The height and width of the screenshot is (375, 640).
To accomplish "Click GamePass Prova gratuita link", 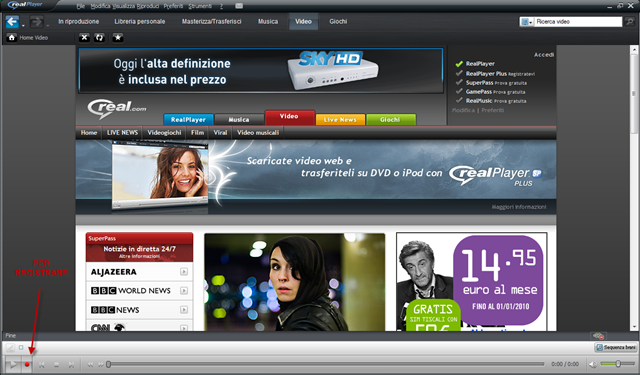I will click(x=496, y=92).
